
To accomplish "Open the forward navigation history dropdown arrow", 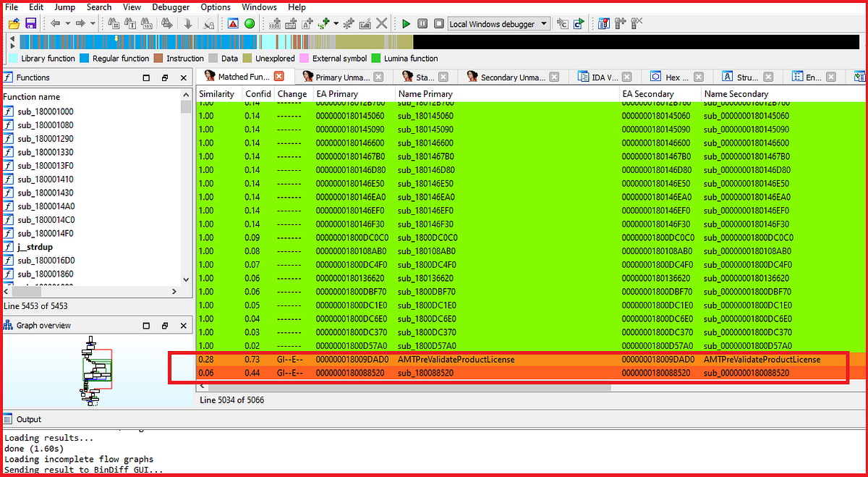I will [93, 23].
